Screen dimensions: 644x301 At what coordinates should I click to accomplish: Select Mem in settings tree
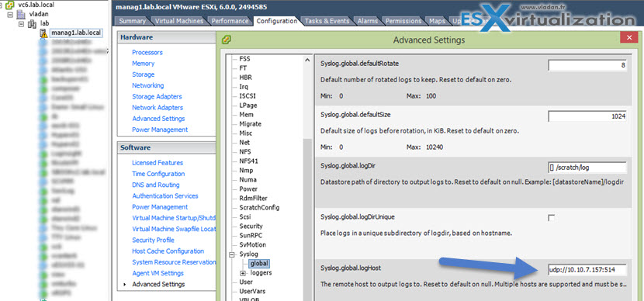[246, 115]
